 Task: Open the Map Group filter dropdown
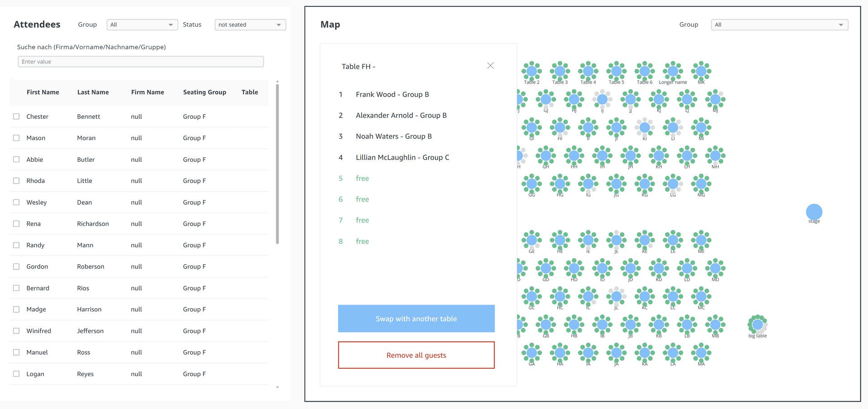tap(779, 25)
